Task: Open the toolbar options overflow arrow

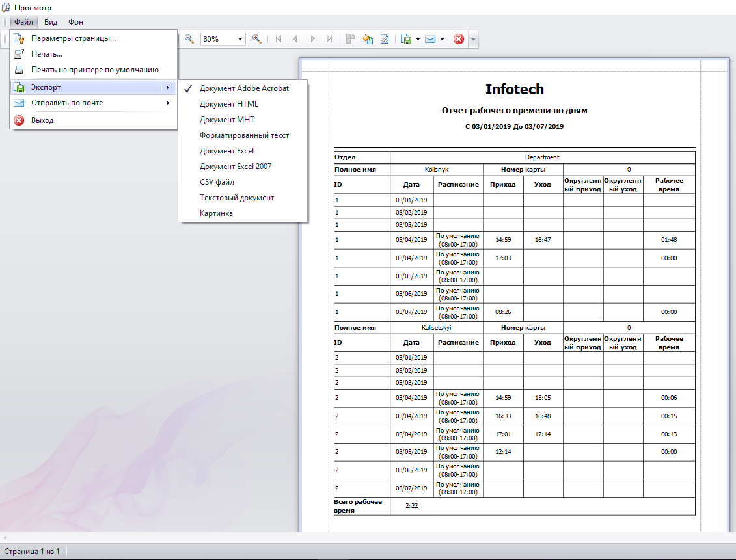Action: tap(473, 39)
